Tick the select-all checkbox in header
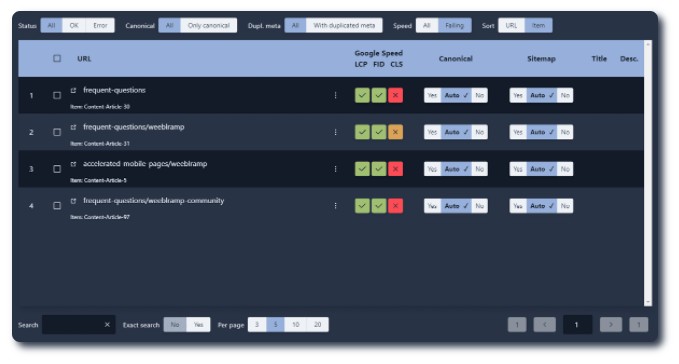The width and height of the screenshot is (679, 364). (x=57, y=58)
